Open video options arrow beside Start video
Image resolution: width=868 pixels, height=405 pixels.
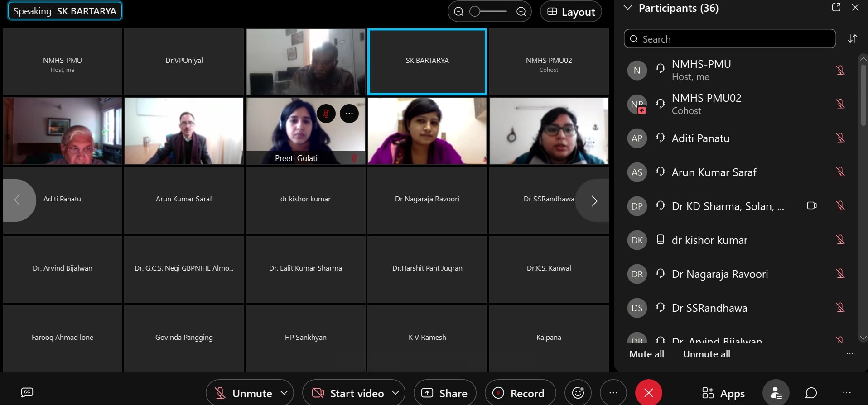click(395, 393)
